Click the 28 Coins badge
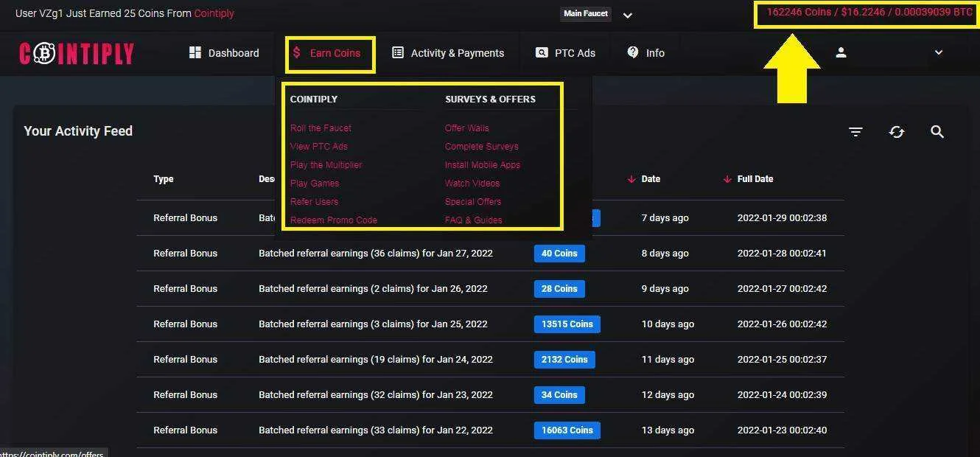The height and width of the screenshot is (457, 980). (x=559, y=289)
